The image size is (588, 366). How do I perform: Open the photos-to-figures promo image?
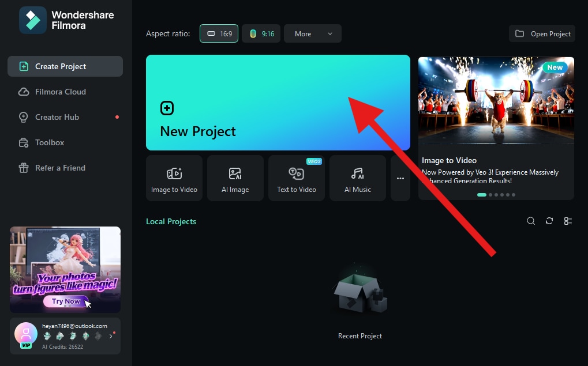click(x=65, y=269)
